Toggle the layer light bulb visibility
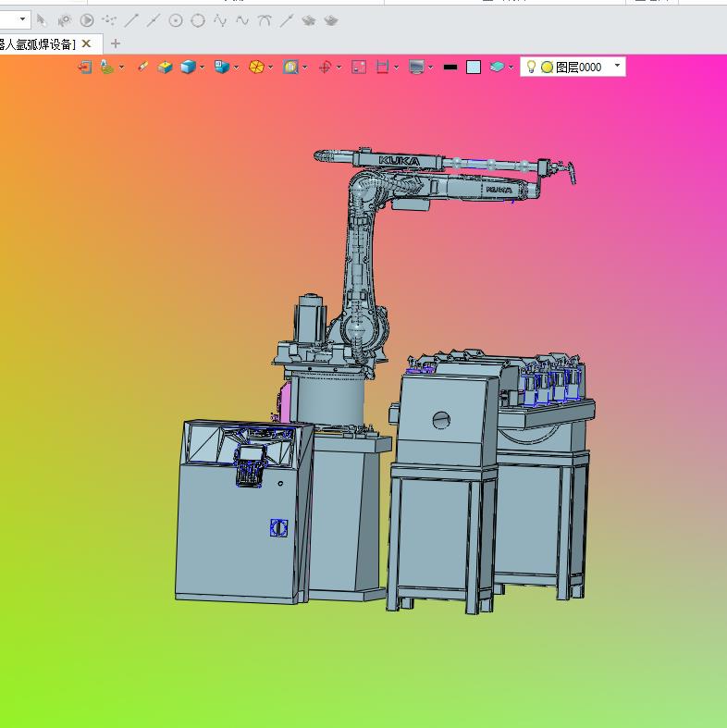 click(x=531, y=67)
